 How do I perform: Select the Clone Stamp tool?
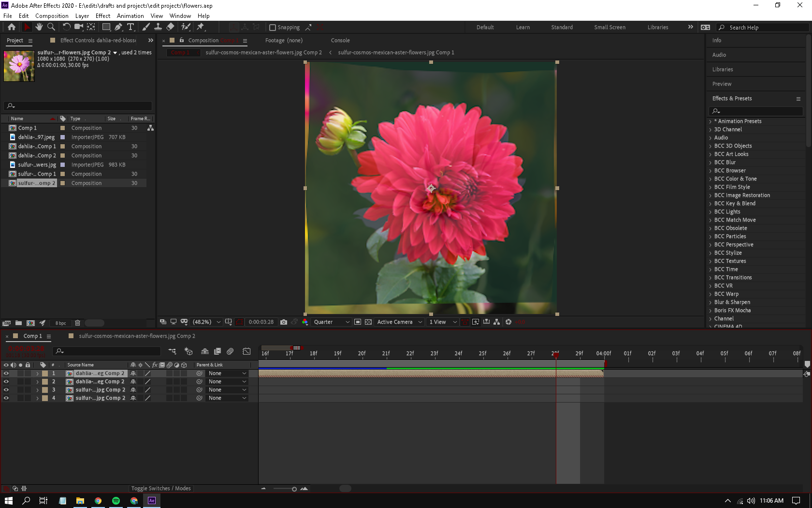click(x=158, y=27)
